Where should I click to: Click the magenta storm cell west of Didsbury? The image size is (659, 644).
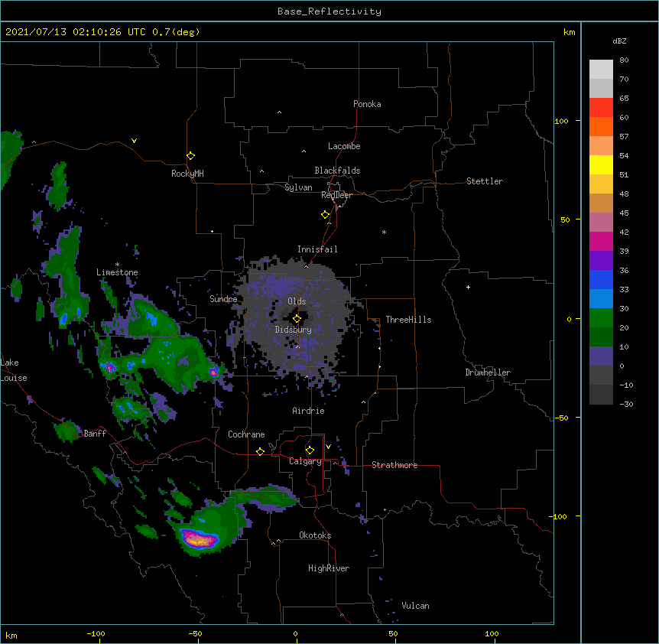(214, 371)
